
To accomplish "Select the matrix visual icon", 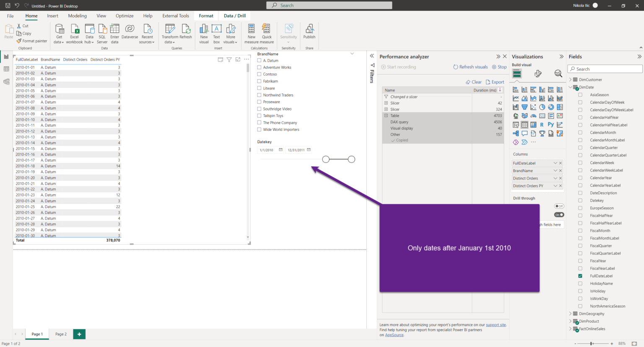I will coord(534,124).
